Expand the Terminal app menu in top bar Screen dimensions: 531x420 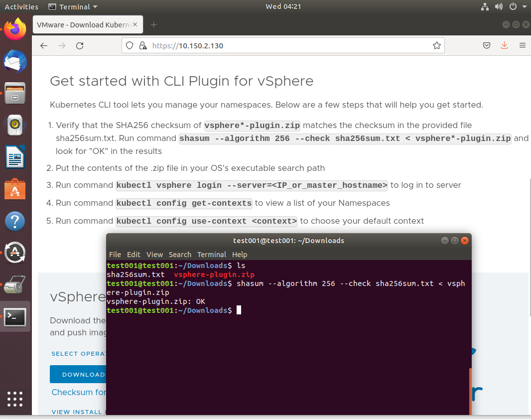[73, 7]
